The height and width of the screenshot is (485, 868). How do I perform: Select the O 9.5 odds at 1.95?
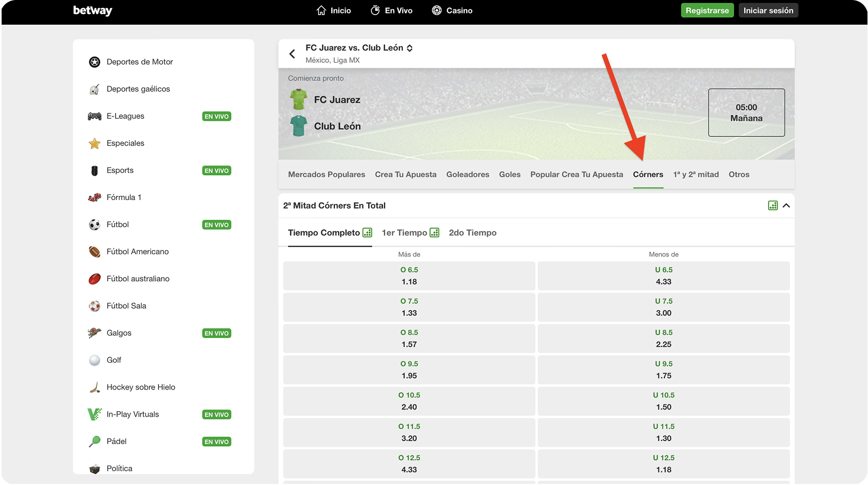(409, 370)
